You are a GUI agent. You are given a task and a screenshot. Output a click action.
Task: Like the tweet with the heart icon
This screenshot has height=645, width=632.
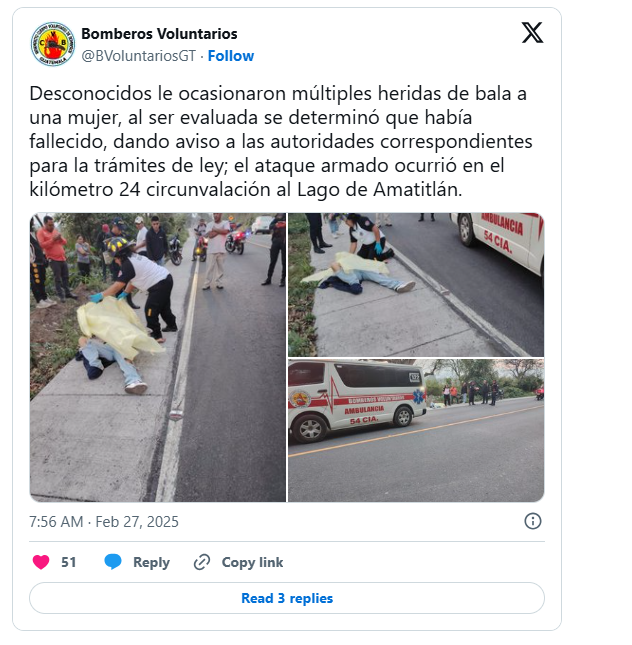click(x=41, y=562)
